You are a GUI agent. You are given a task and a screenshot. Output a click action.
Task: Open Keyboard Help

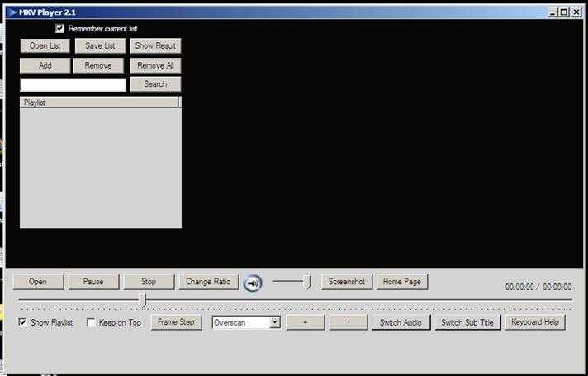tap(535, 322)
